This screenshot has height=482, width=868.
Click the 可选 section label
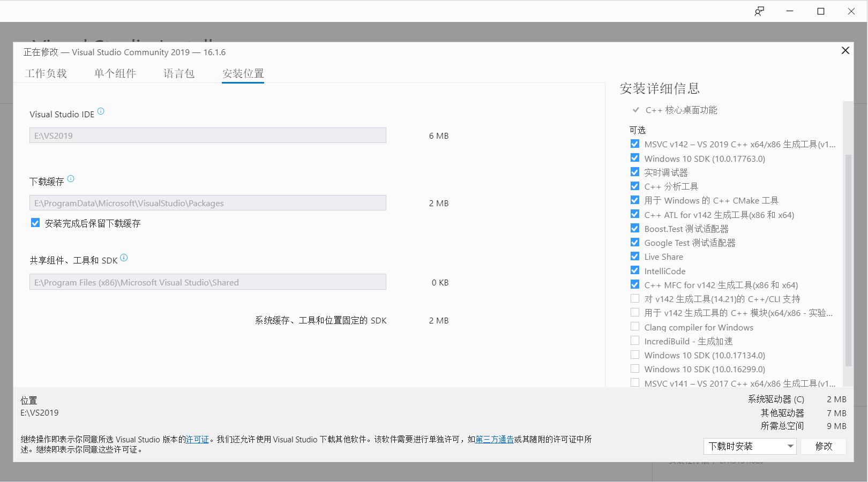point(638,130)
